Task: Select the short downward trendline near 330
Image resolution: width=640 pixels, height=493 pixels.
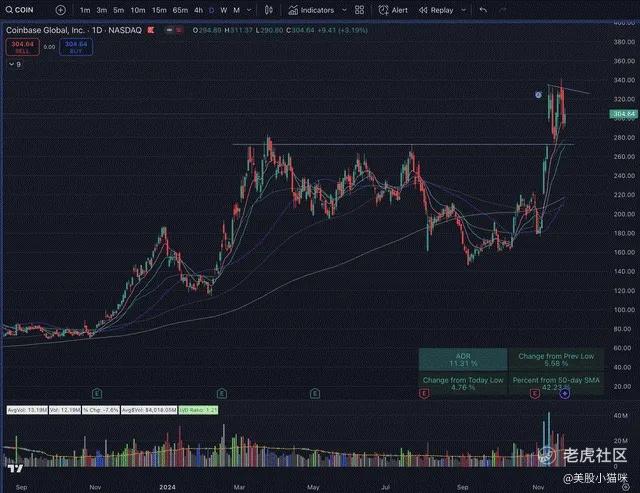Action: (569, 89)
